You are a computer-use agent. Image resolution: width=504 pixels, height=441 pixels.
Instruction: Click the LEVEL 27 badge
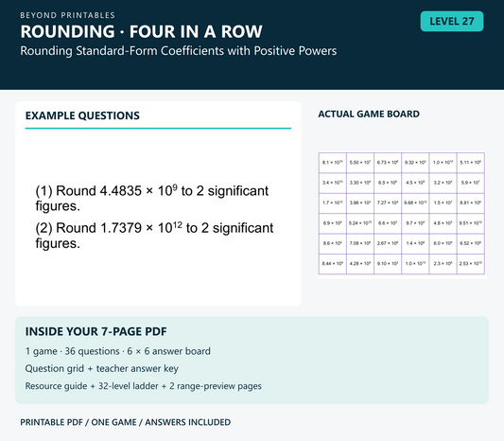point(452,21)
